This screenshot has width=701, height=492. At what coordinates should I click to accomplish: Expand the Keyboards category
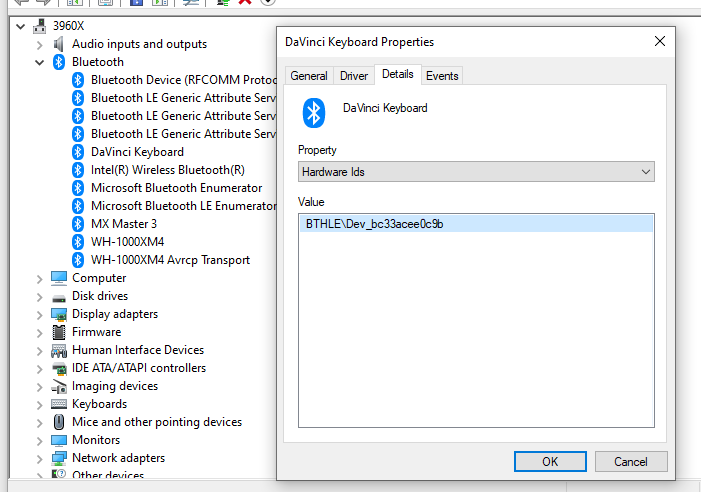coord(39,405)
